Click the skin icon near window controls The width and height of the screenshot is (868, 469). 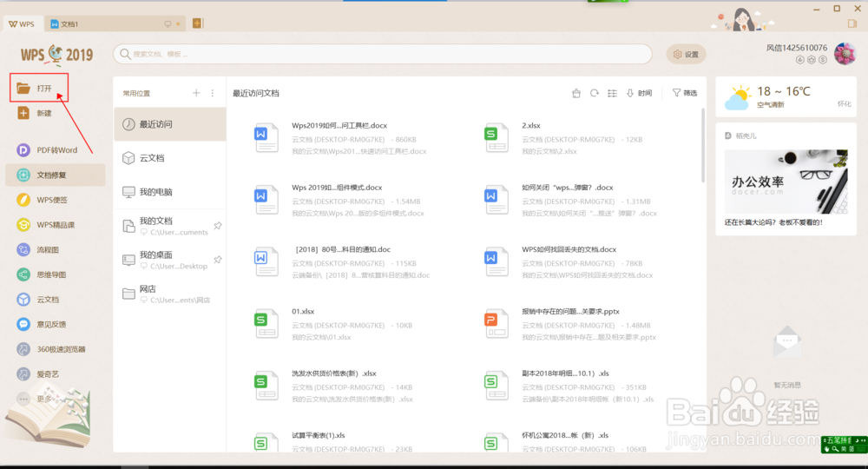[852, 23]
